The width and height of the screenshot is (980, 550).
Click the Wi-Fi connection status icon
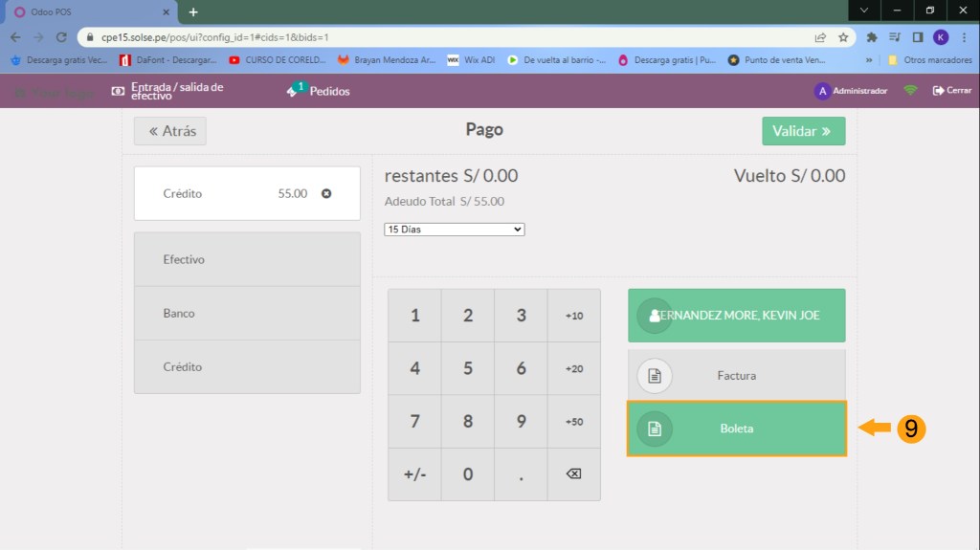[910, 91]
